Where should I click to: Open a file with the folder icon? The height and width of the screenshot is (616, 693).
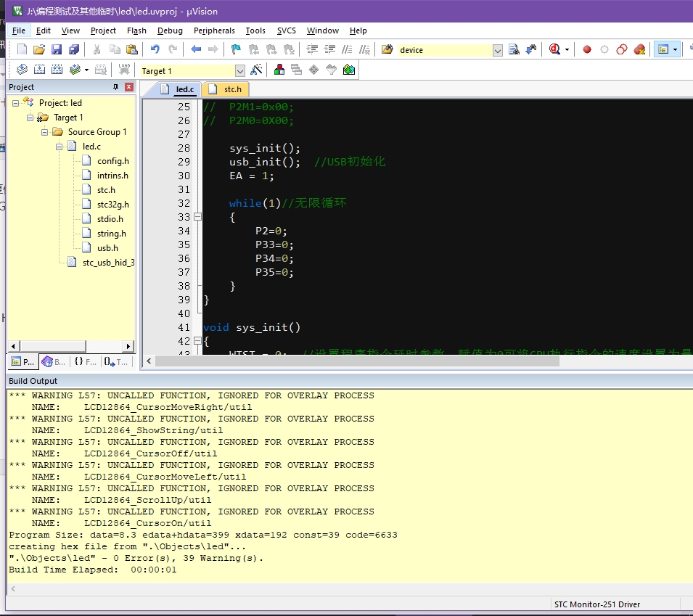tap(39, 49)
